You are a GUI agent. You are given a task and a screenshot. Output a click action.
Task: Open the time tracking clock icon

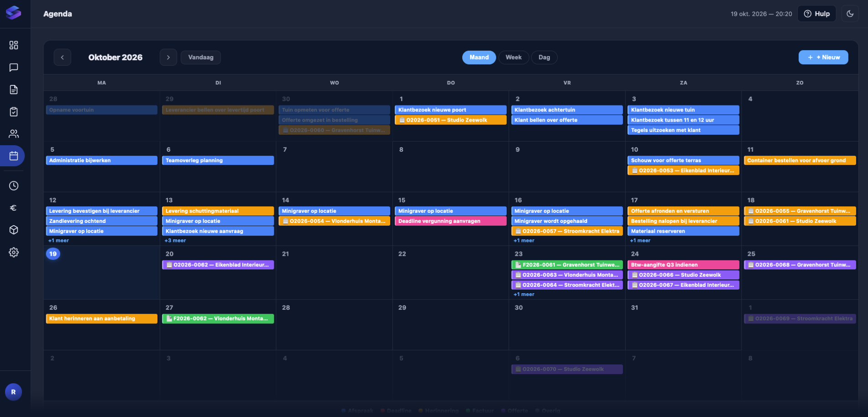[14, 186]
